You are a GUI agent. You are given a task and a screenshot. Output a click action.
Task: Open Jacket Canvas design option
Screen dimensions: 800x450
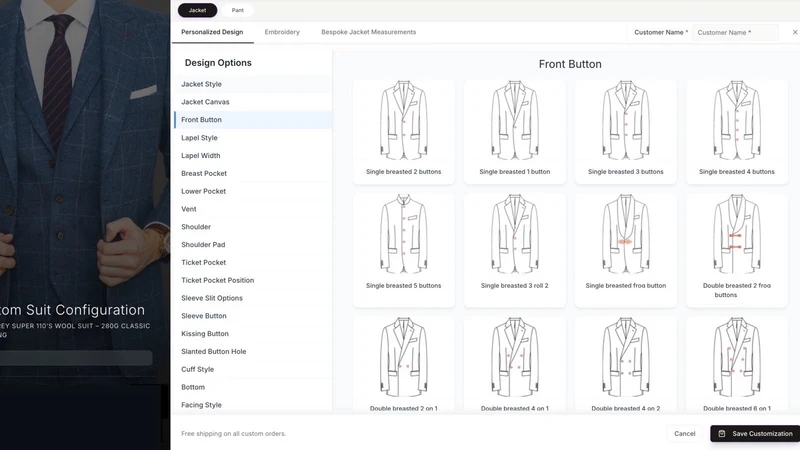pos(253,102)
